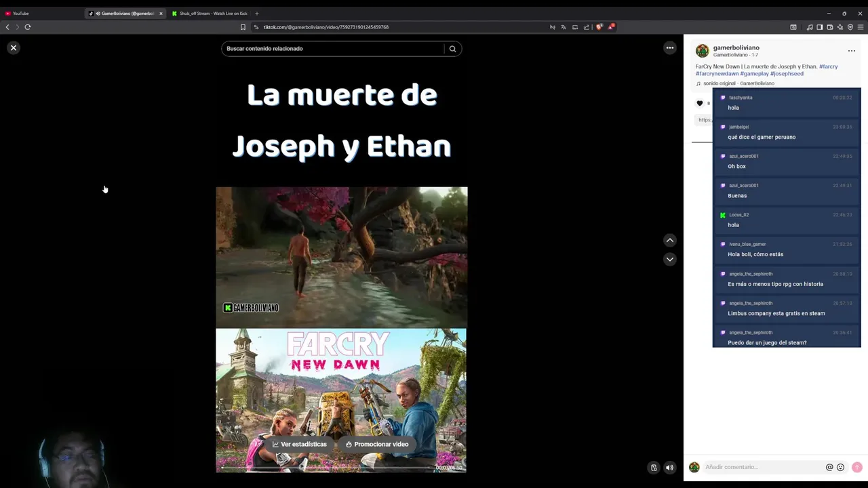Open the #farcry hashtag
This screenshot has width=868, height=488.
(828, 66)
